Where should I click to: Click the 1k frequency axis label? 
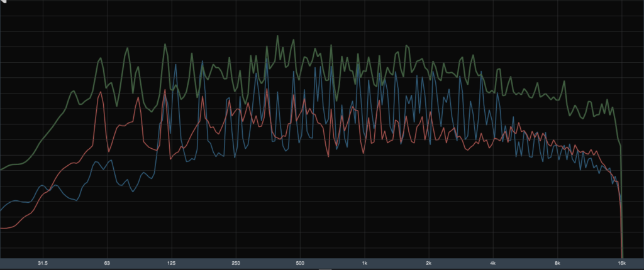tap(365, 263)
